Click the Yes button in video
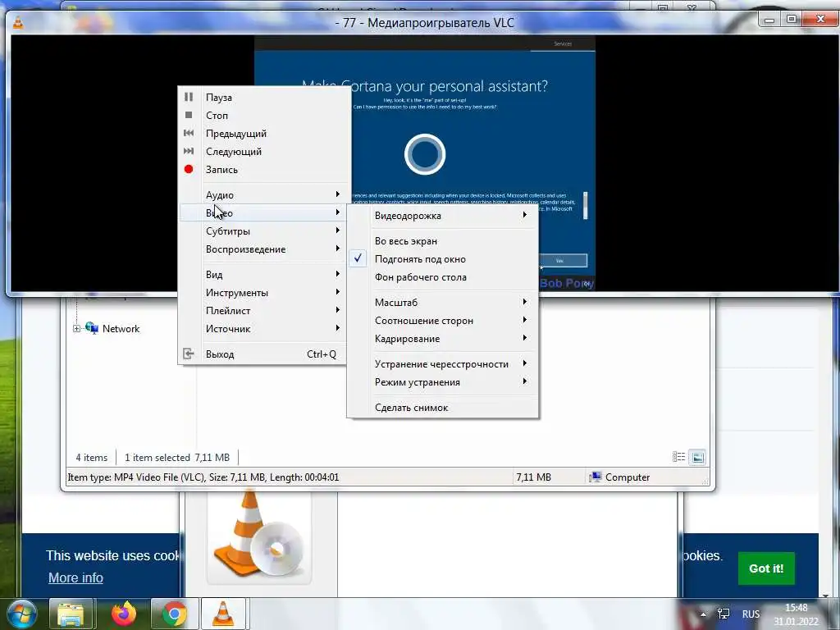840x630 pixels. pos(562,260)
